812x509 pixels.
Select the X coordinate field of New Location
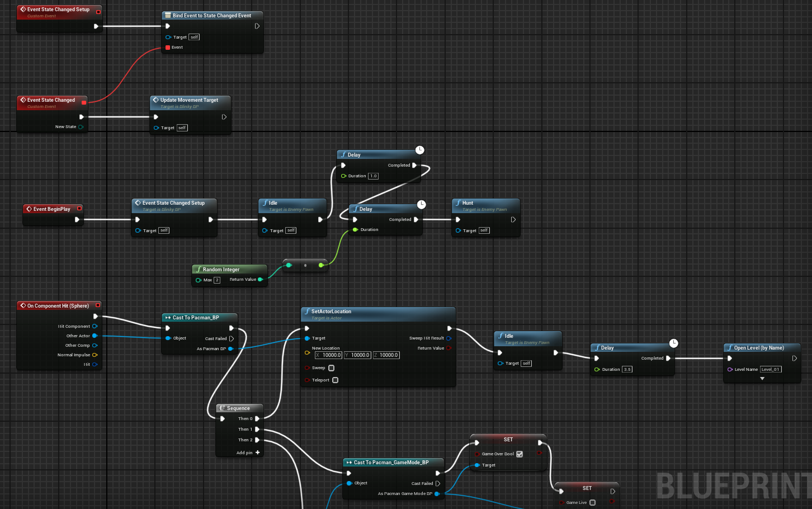[x=328, y=355]
